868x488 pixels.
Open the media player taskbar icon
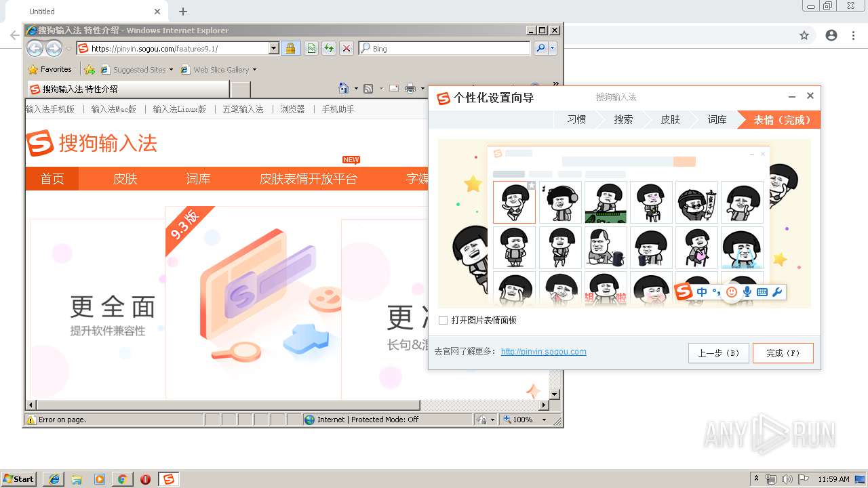click(100, 479)
